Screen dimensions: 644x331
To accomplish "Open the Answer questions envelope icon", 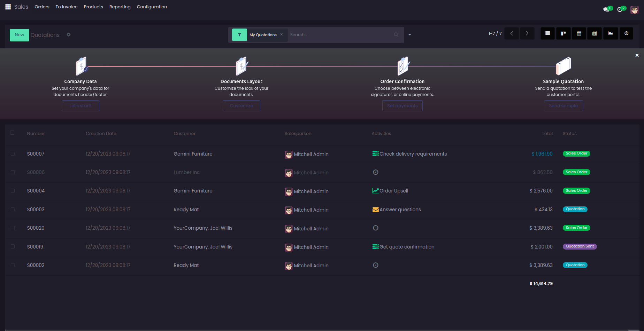I will (375, 210).
